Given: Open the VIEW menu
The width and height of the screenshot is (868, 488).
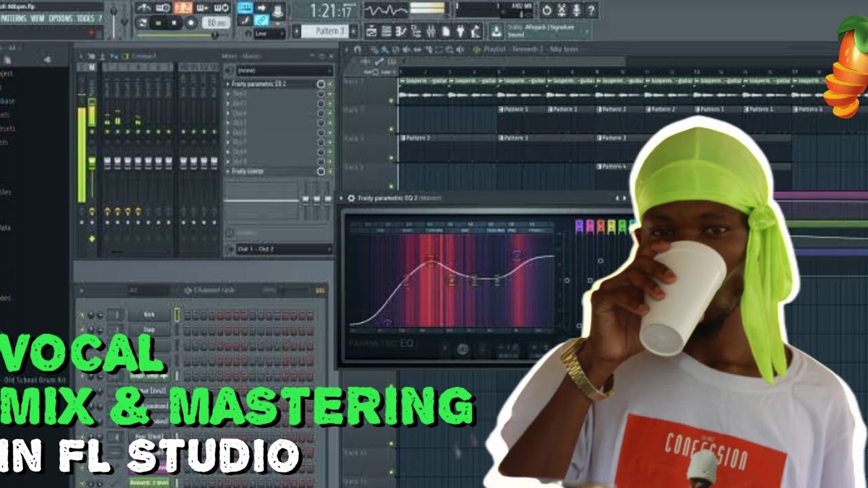Looking at the screenshot, I should click(37, 18).
